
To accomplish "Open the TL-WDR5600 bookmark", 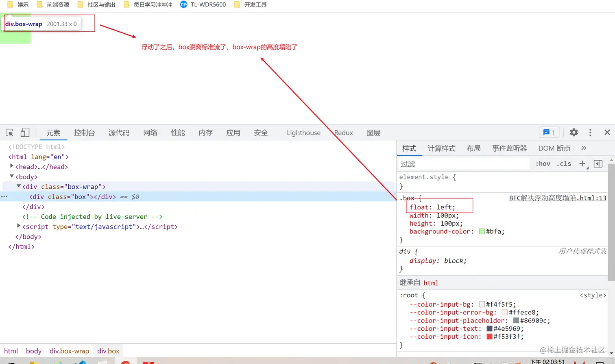I will click(203, 4).
